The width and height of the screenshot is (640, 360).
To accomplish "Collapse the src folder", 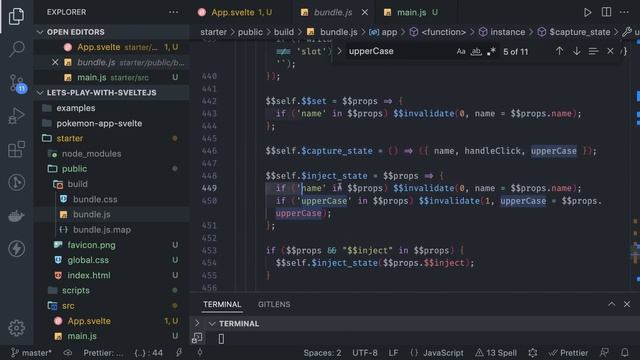I will (68, 306).
